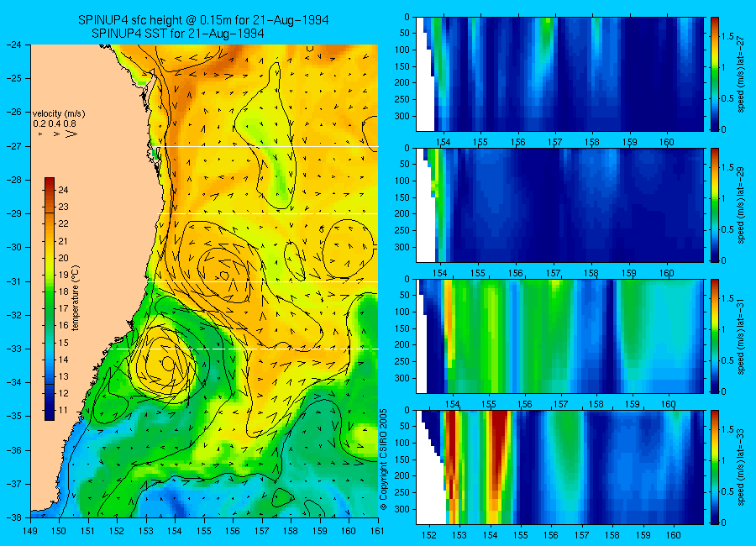Click the 'velocity (m/s)' legend heading
Screen dimensions: 756x546
(59, 114)
